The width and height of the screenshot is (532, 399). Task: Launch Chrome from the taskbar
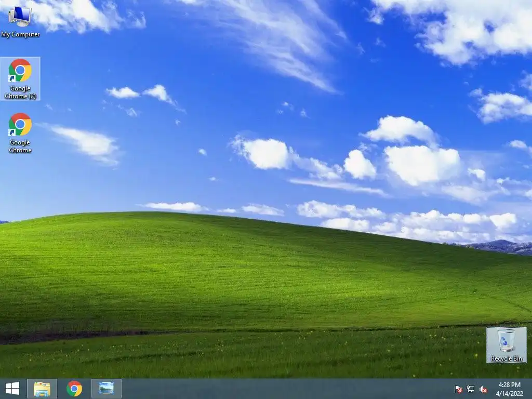[74, 389]
